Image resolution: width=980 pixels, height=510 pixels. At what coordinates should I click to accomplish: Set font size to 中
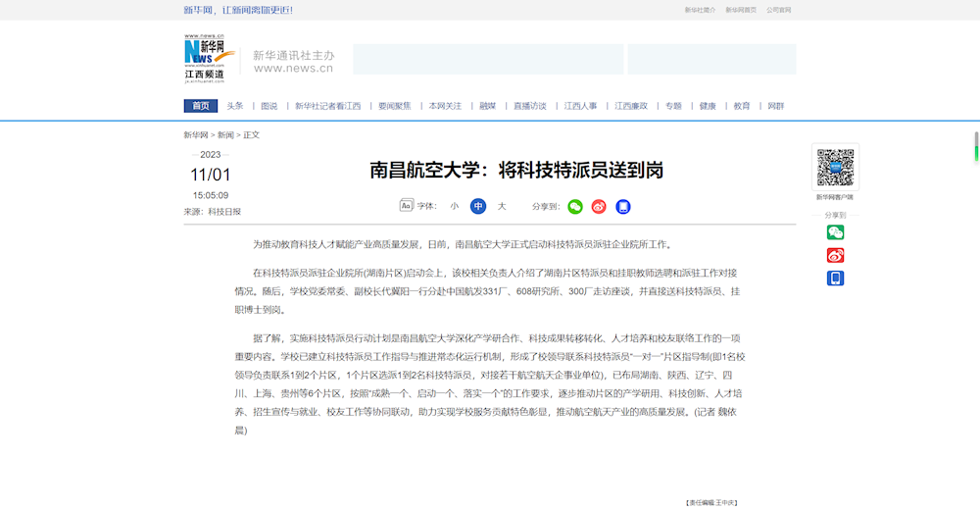click(478, 206)
